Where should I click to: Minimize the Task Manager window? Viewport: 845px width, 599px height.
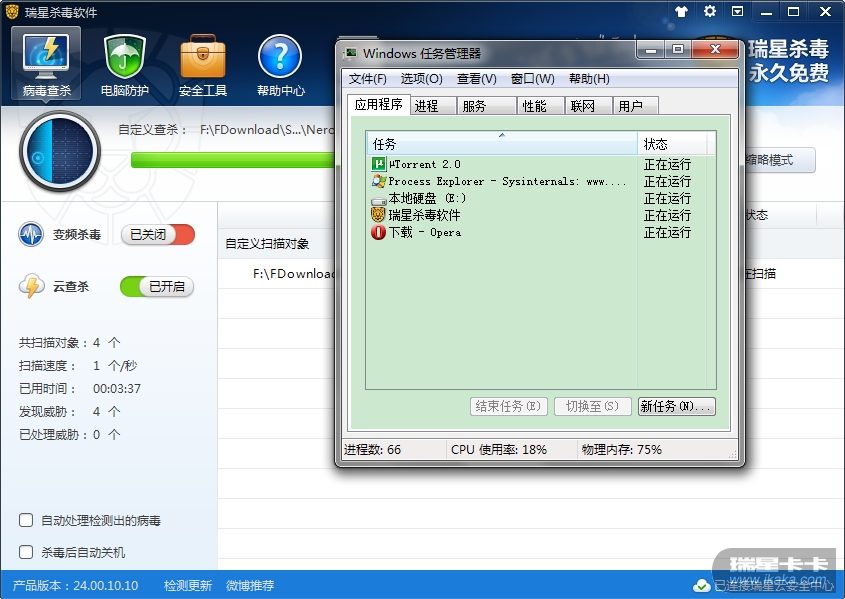[x=650, y=50]
